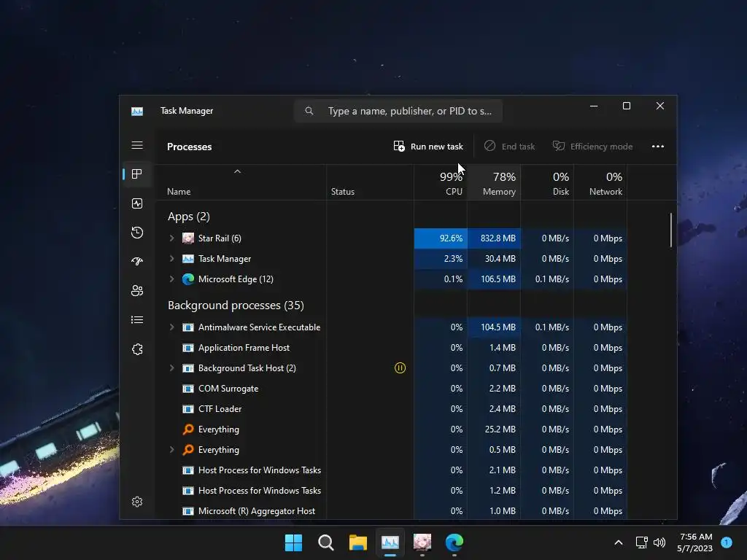The height and width of the screenshot is (560, 747).
Task: Show hidden system tray icons
Action: pos(619,542)
